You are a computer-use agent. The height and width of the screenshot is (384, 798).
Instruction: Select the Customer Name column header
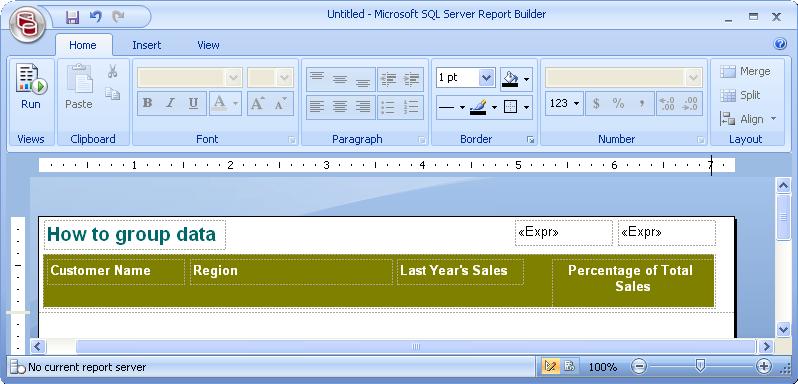115,272
